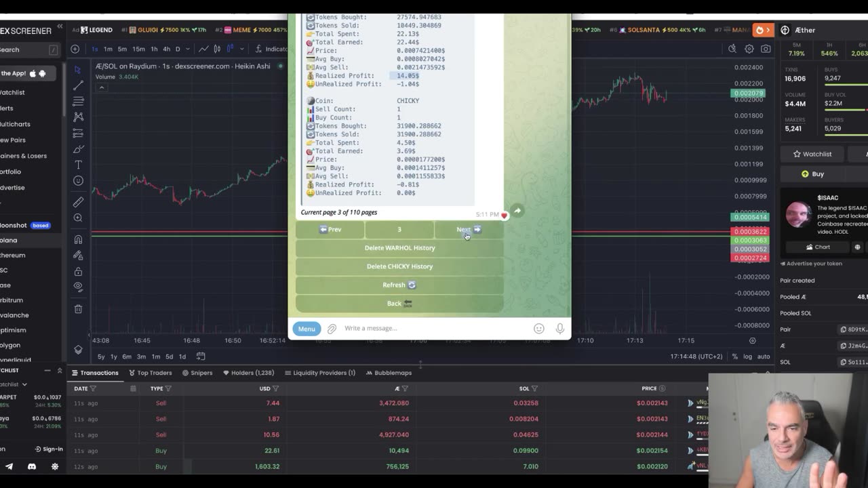Select the brush drawing tool

point(78,148)
